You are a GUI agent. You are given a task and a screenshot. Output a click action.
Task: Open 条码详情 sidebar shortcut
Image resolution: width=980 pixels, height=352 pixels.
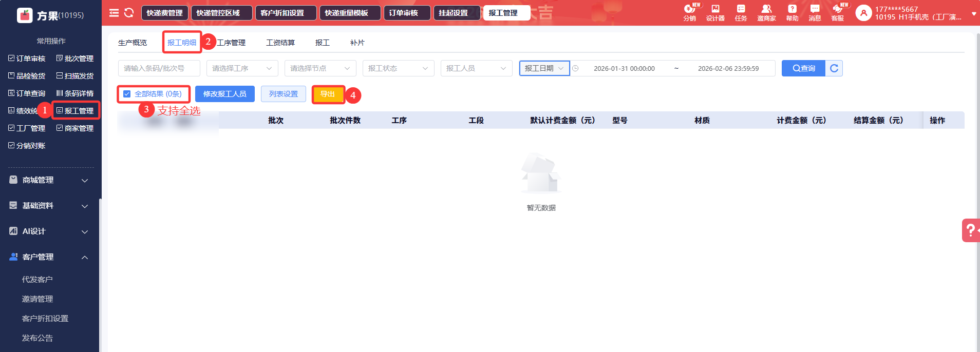point(75,93)
